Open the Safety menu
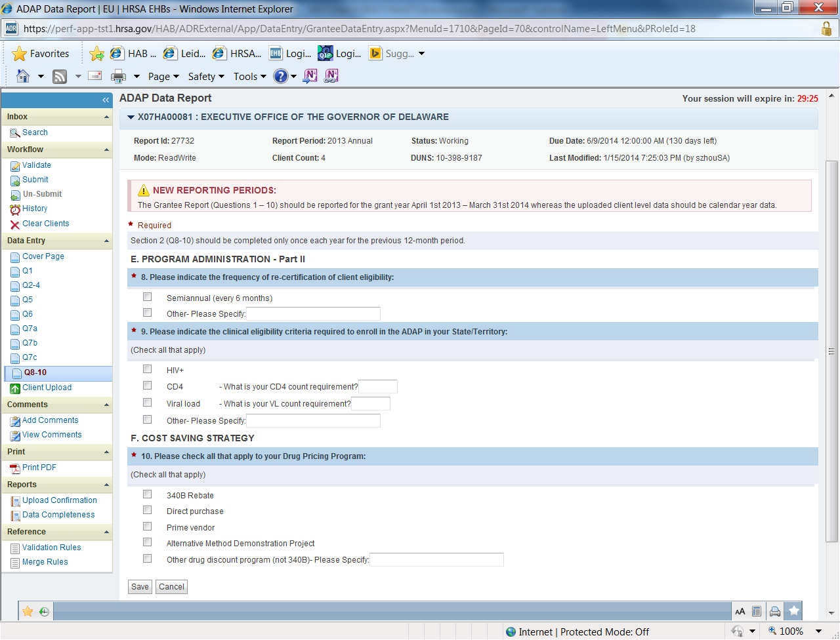 pyautogui.click(x=206, y=77)
